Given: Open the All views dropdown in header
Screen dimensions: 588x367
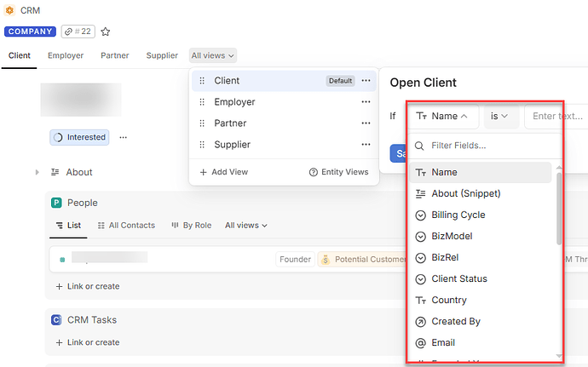Looking at the screenshot, I should [213, 55].
